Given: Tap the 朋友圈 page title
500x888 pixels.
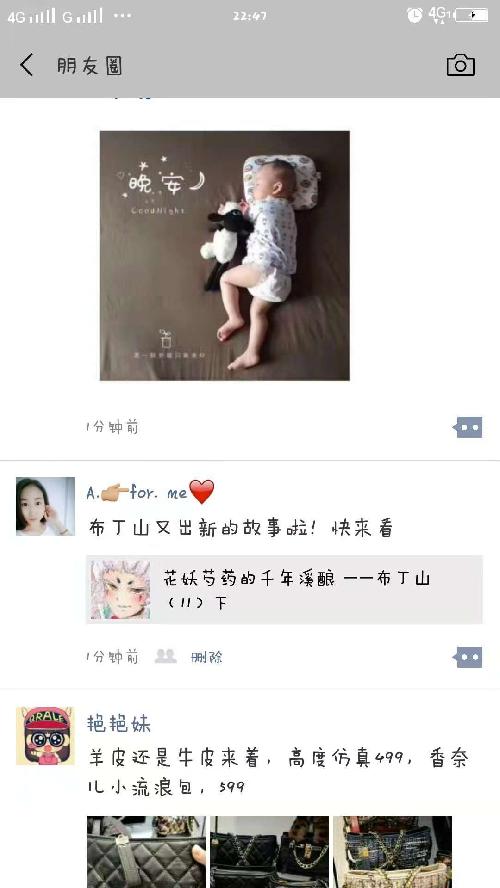Looking at the screenshot, I should tap(89, 66).
